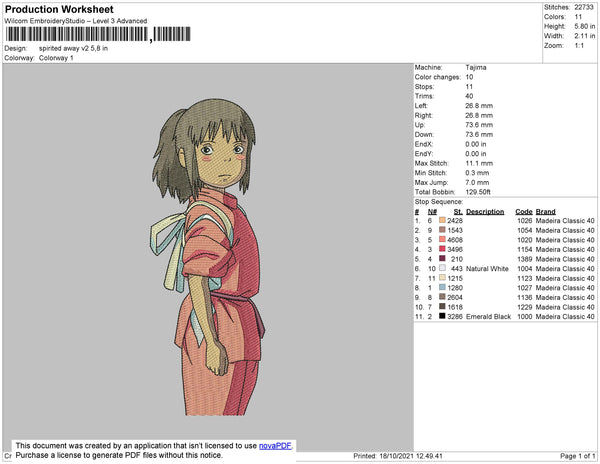The width and height of the screenshot is (600, 464).
Task: Click the Brand column header
Action: (545, 212)
